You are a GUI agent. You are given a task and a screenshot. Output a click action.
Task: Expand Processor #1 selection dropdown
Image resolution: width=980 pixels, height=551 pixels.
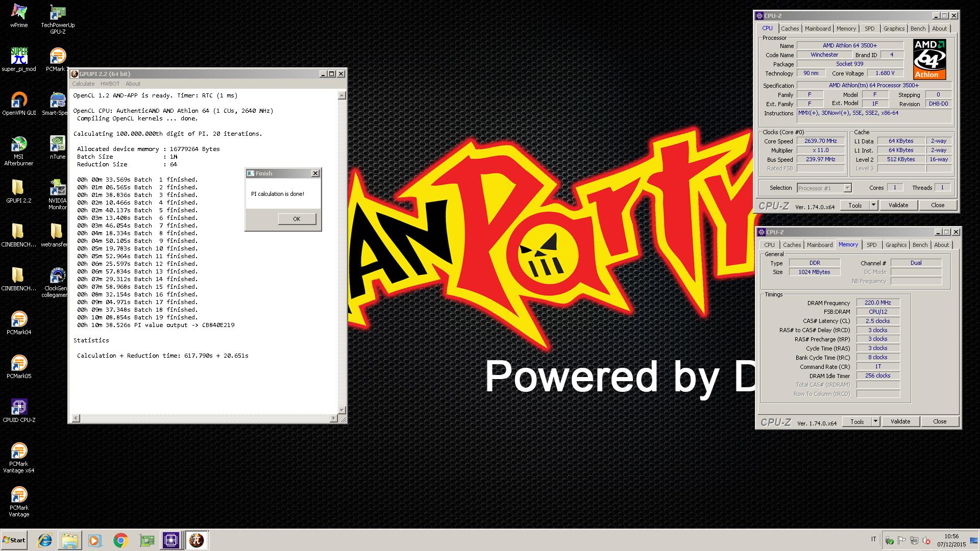[847, 188]
